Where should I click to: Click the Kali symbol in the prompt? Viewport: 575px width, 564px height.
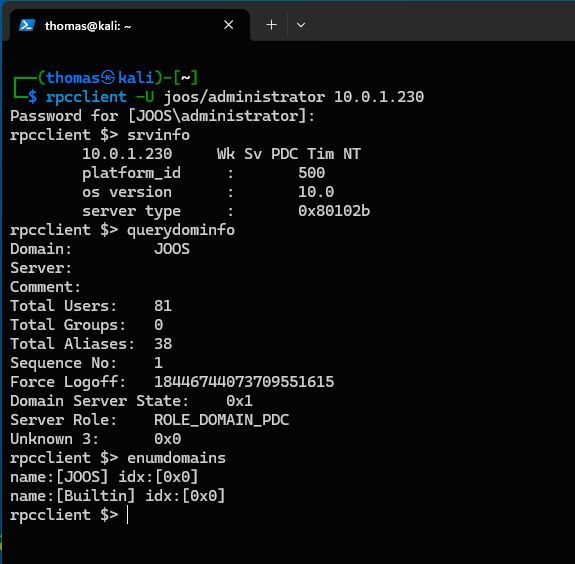tap(108, 78)
